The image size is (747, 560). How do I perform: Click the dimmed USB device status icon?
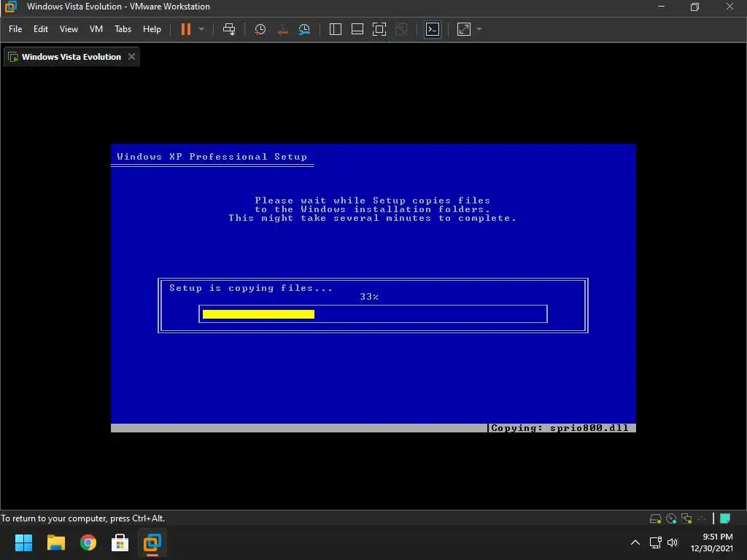click(702, 518)
